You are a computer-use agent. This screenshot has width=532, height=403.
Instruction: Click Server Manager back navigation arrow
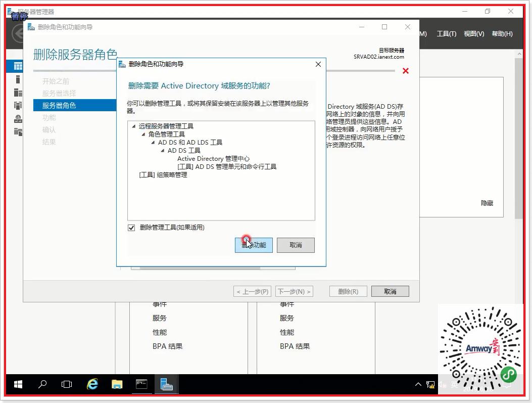coord(18,34)
